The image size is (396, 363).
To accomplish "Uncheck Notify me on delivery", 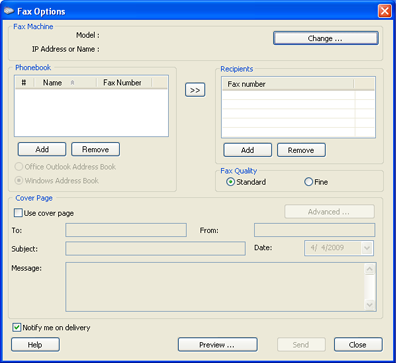I will 17,327.
